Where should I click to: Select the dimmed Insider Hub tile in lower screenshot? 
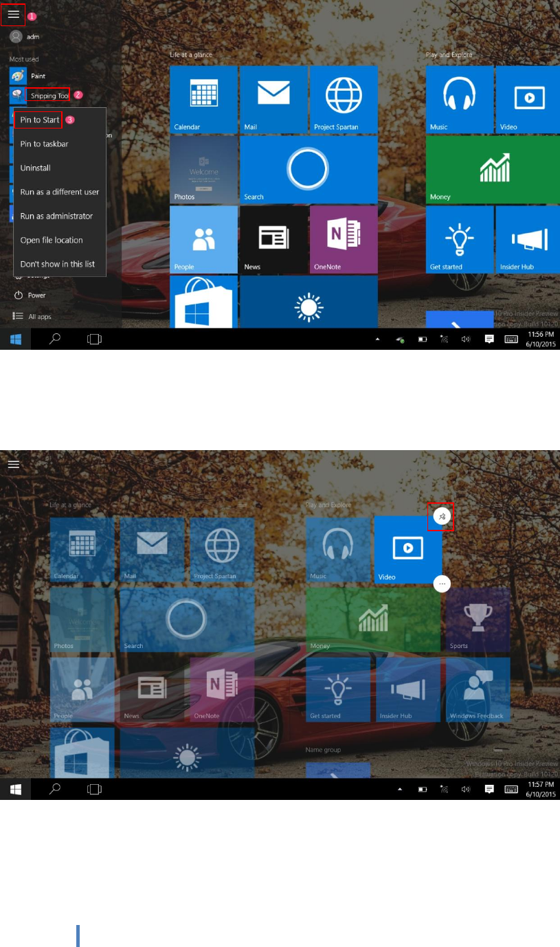coord(408,689)
